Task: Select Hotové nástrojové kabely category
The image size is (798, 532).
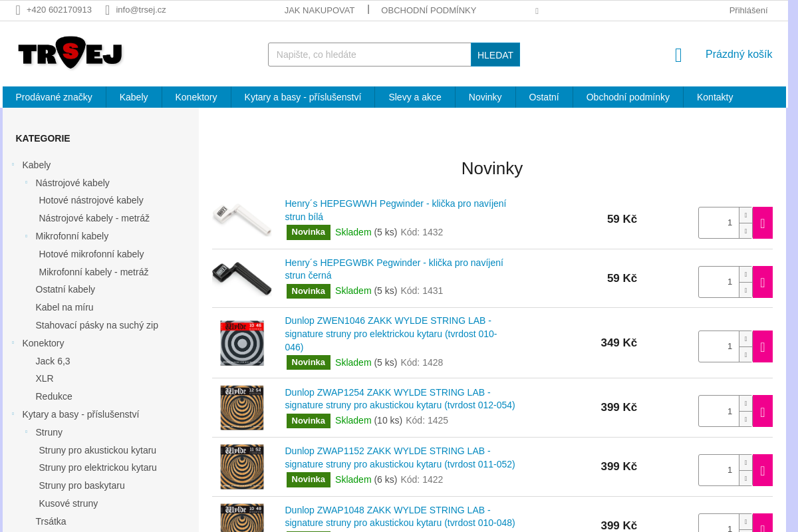Action: click(91, 200)
